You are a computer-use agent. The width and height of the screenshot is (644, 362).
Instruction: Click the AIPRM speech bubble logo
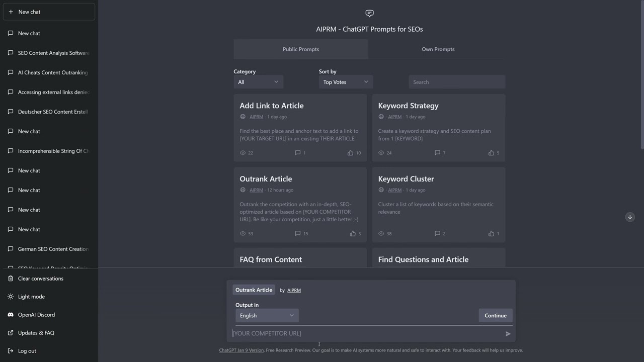(x=369, y=13)
